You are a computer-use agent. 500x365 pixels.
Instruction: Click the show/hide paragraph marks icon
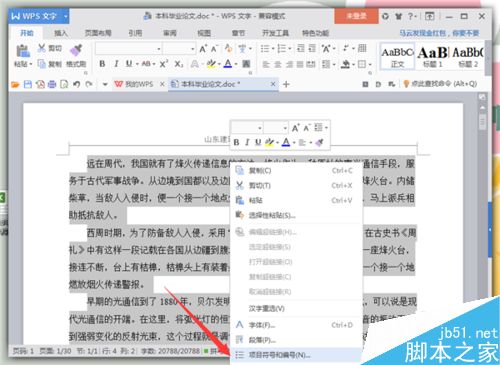(346, 49)
